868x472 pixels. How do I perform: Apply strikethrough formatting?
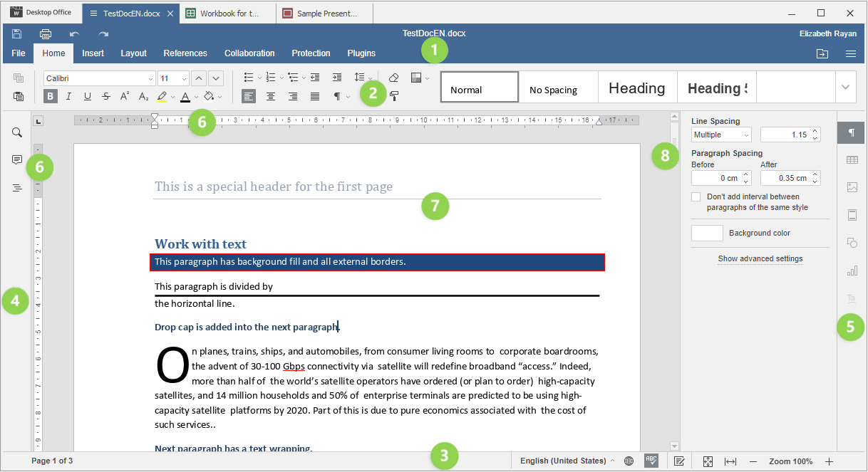[106, 96]
